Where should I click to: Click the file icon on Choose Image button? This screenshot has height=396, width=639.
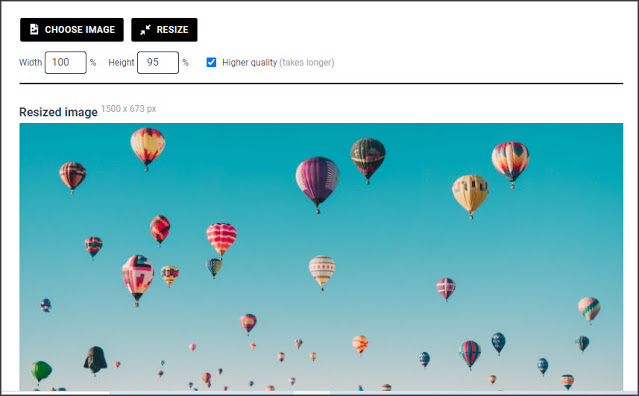[34, 29]
